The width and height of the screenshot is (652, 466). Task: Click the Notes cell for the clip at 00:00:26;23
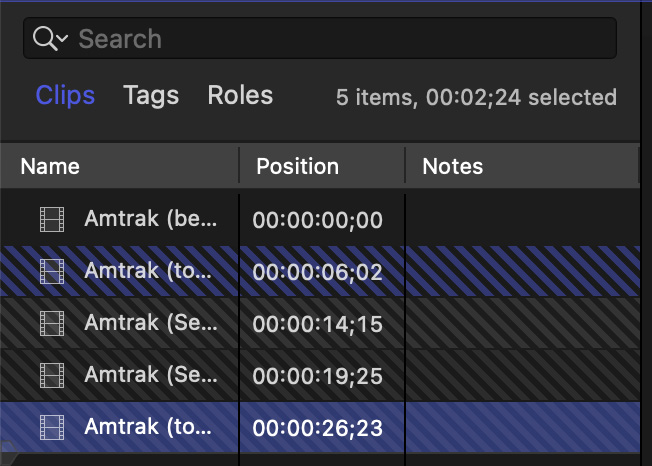pos(520,427)
